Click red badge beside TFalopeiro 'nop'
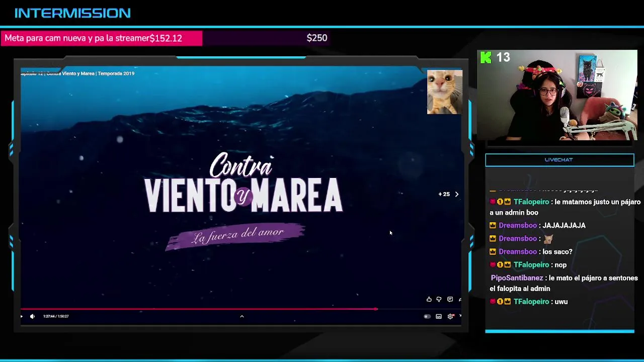644x362 pixels. point(493,264)
